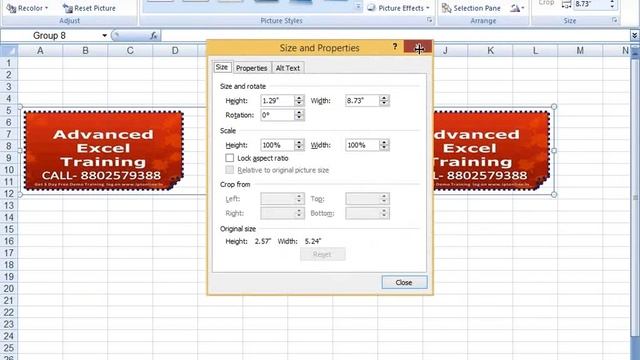The width and height of the screenshot is (640, 360).
Task: Adjust Scale Width spinner
Action: (384, 145)
